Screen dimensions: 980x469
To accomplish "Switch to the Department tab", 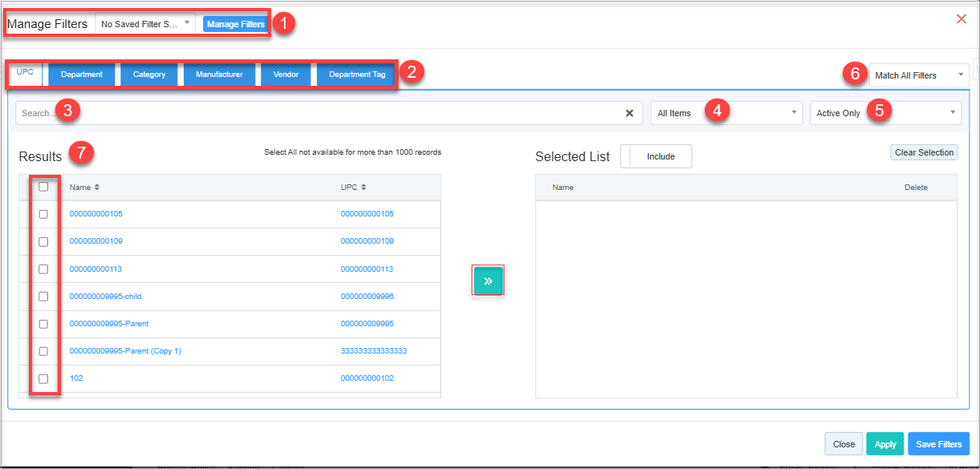I will 82,75.
